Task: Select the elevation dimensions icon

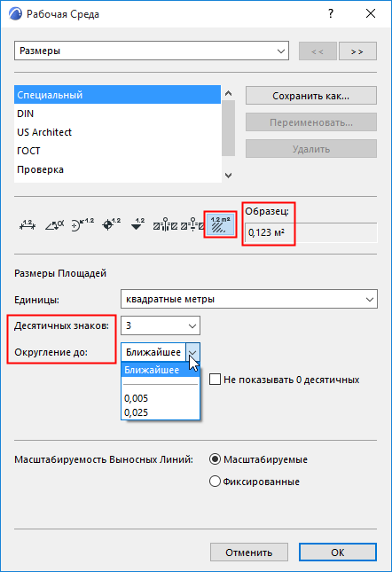Action: [x=137, y=225]
